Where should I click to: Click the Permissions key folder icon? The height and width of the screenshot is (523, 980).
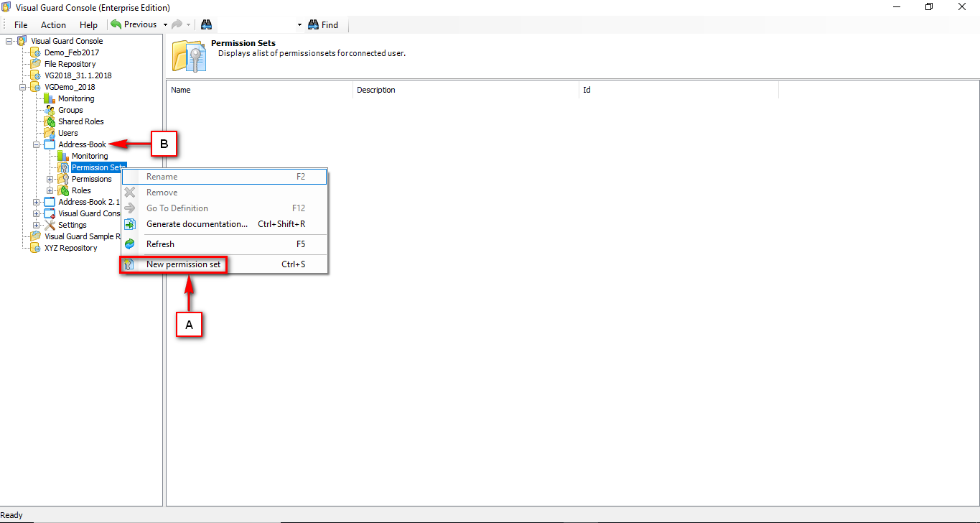(x=63, y=179)
